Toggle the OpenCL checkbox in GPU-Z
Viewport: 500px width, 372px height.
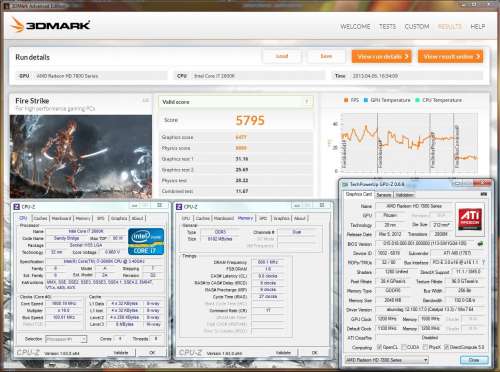coord(379,347)
